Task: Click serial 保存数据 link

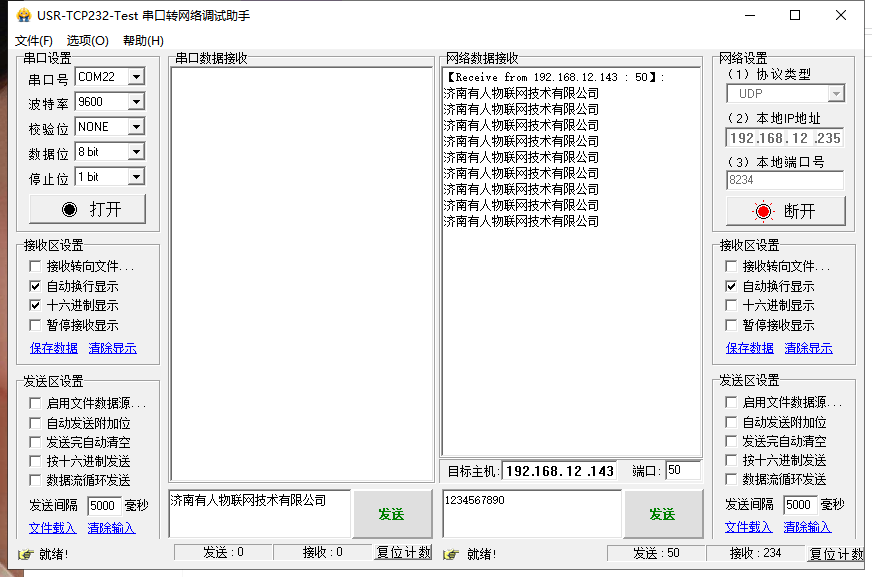Action: [53, 348]
